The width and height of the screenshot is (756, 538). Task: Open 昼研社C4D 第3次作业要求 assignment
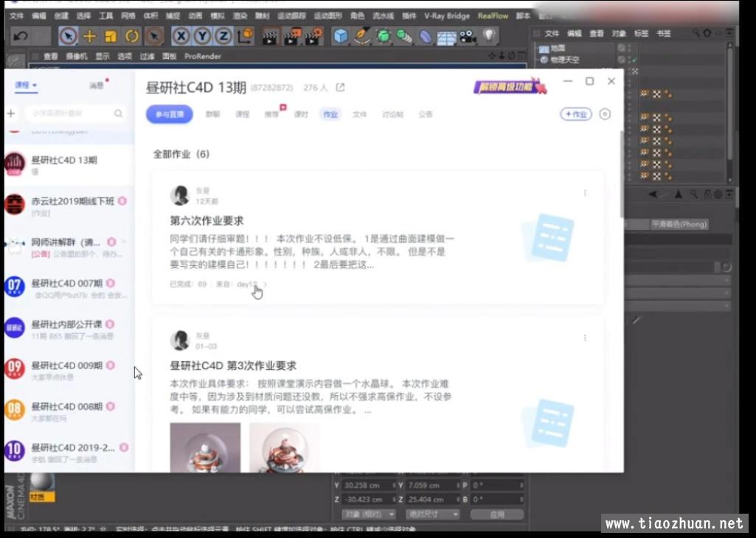(233, 366)
